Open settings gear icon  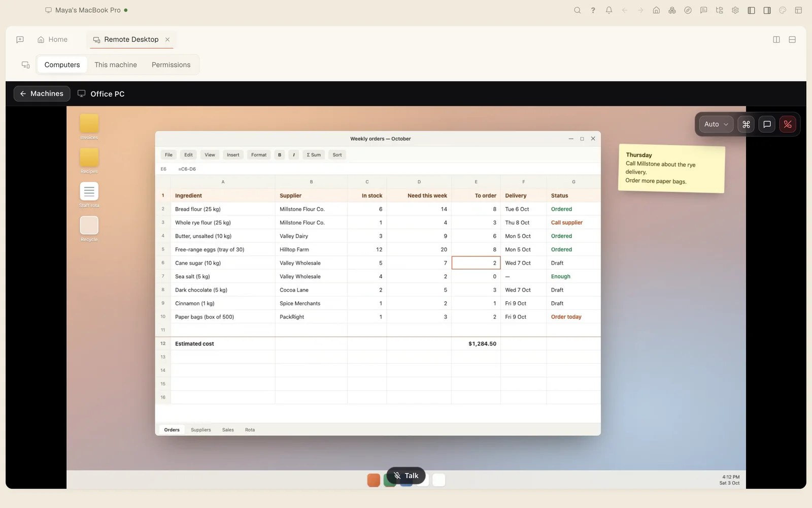[735, 10]
